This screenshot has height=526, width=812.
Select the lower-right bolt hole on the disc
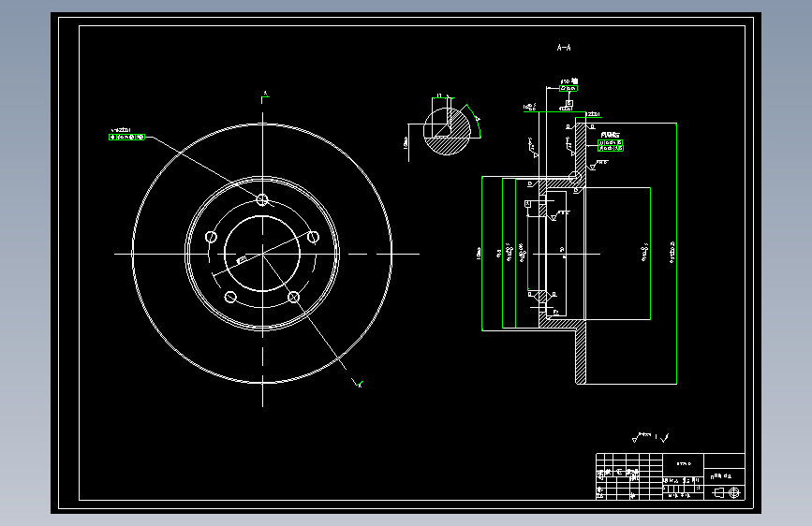[294, 297]
